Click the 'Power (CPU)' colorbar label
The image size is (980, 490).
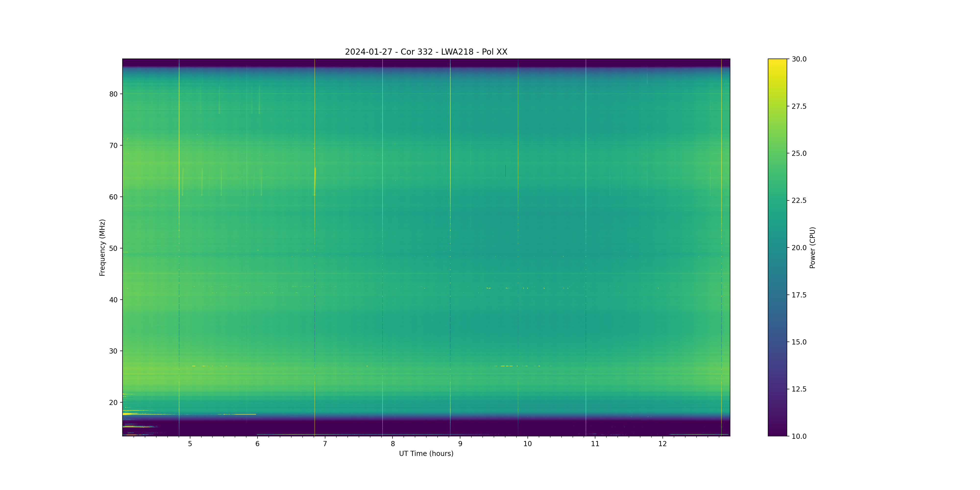(x=812, y=247)
